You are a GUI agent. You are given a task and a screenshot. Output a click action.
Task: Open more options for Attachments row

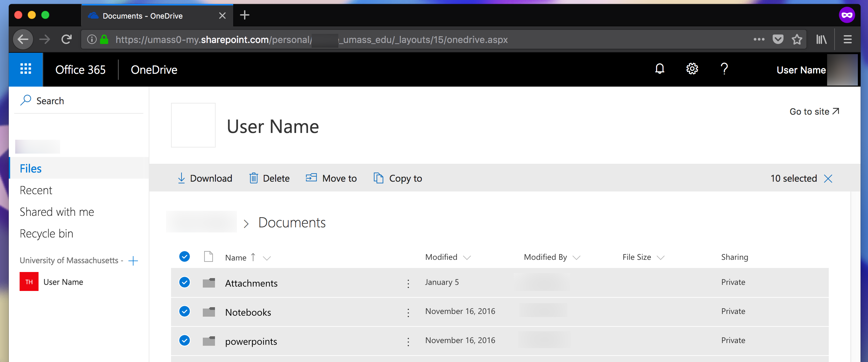point(408,284)
